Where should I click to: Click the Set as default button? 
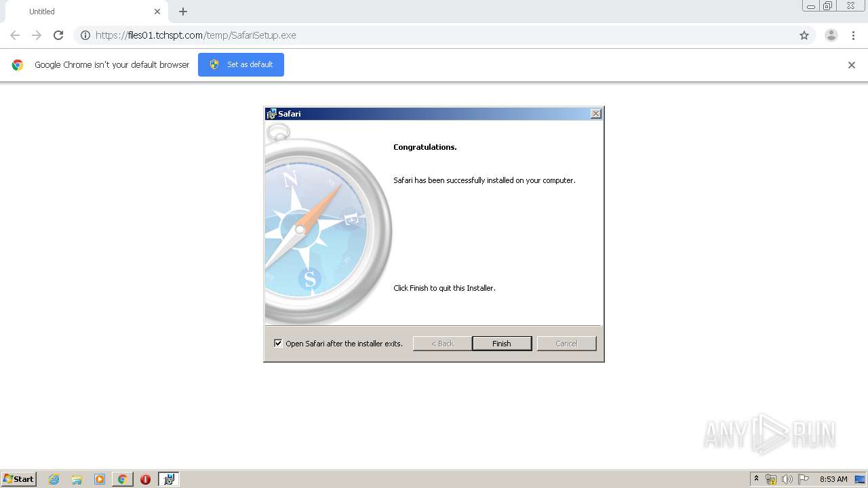241,64
